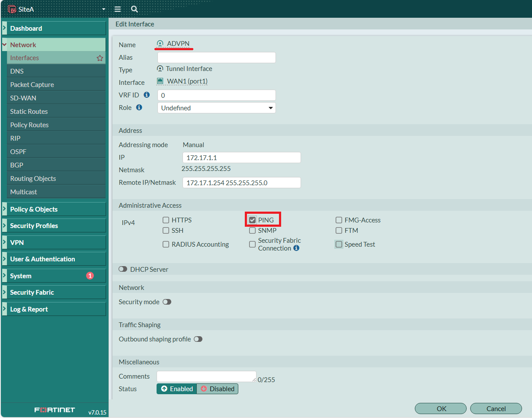
Task: Collapse the Network menu section
Action: pos(54,45)
